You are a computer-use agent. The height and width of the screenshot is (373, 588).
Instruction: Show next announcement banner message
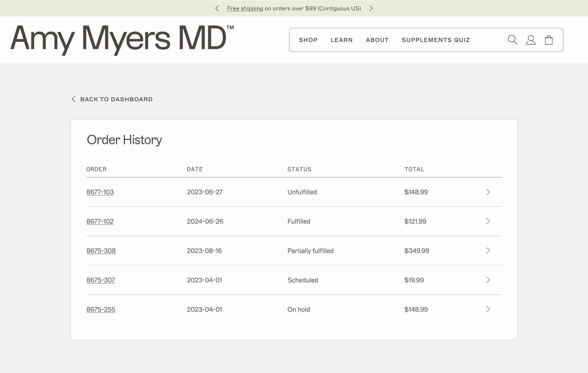click(x=371, y=8)
